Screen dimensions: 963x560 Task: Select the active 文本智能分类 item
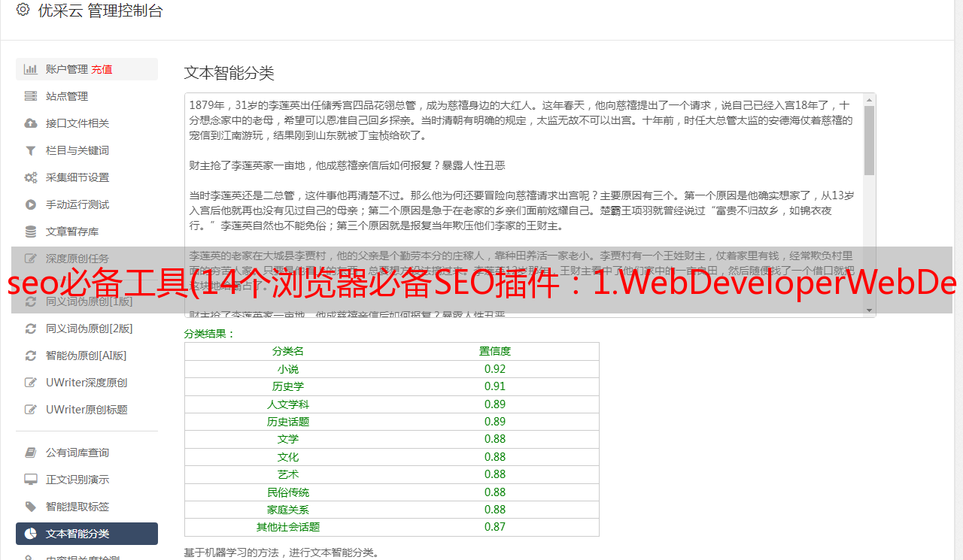point(87,534)
